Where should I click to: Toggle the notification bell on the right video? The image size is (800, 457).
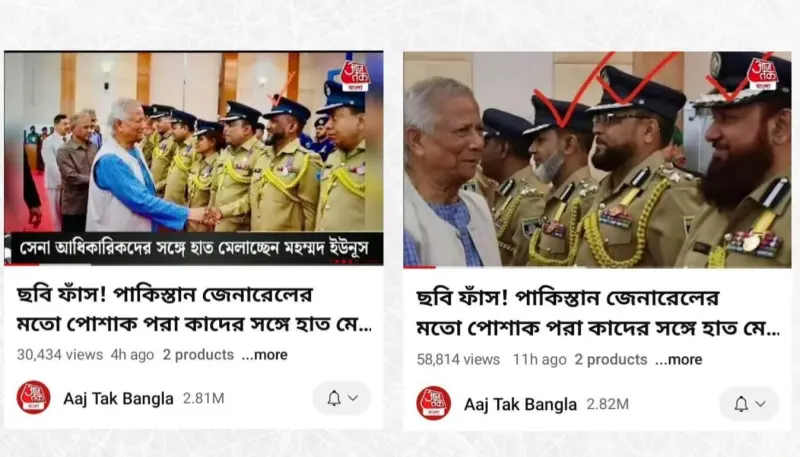tap(741, 404)
